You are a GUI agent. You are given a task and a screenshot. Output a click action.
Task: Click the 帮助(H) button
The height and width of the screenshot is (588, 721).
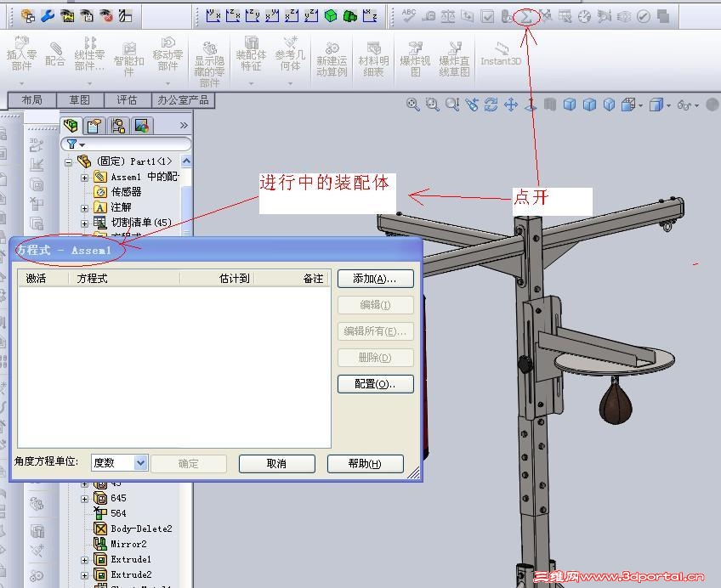tap(365, 463)
